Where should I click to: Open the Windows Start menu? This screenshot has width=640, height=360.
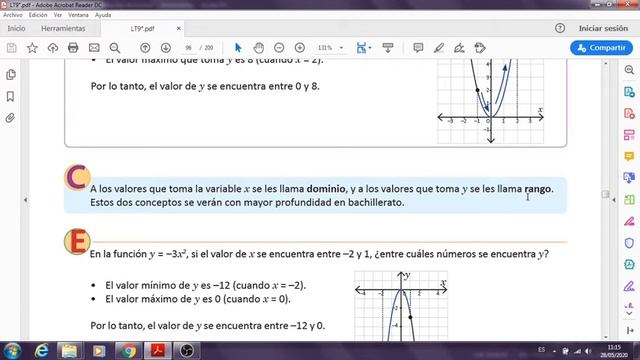[12, 351]
